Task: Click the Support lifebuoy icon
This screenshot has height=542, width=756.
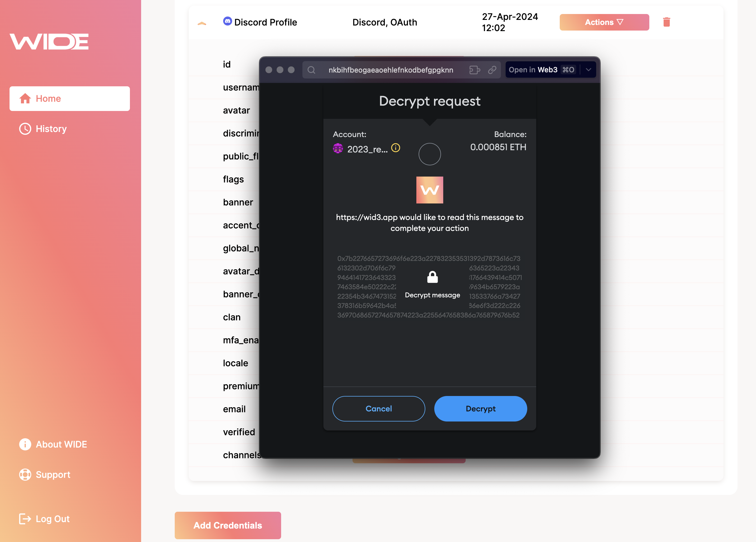Action: [25, 475]
